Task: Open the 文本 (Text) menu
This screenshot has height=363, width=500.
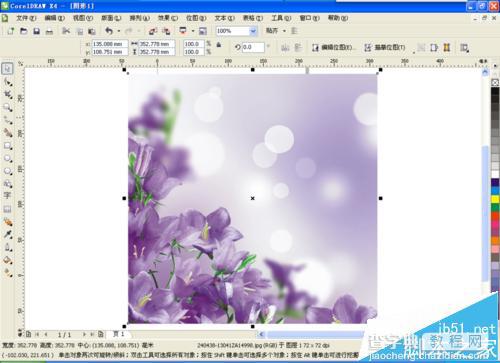Action: 225,18
